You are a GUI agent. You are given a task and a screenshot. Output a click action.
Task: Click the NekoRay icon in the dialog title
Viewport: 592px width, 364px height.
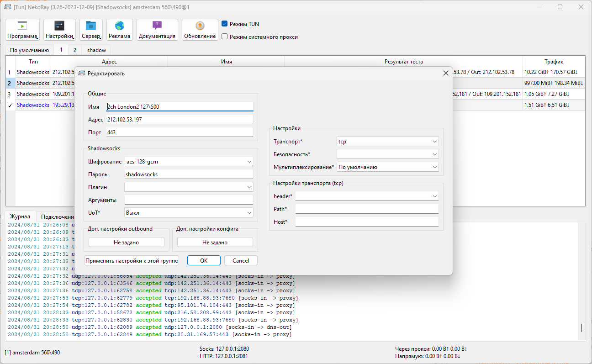click(x=82, y=73)
